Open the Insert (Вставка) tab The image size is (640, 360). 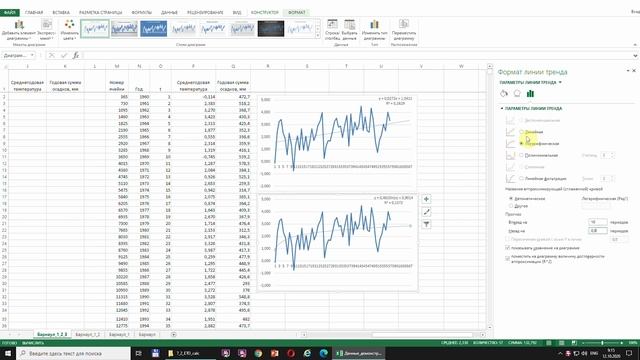click(x=61, y=13)
